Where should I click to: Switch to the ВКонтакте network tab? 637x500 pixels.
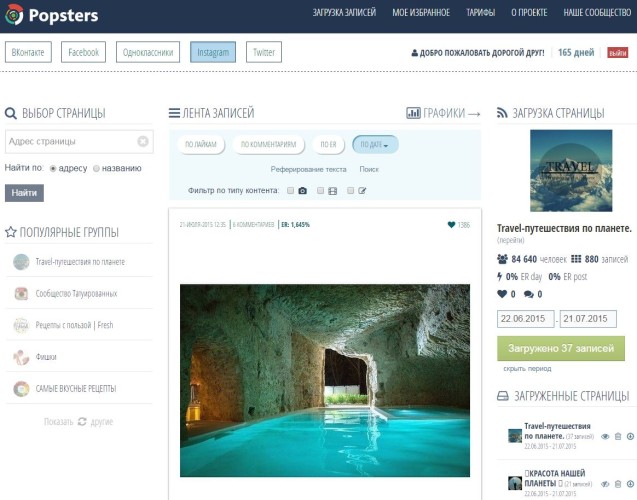point(28,52)
